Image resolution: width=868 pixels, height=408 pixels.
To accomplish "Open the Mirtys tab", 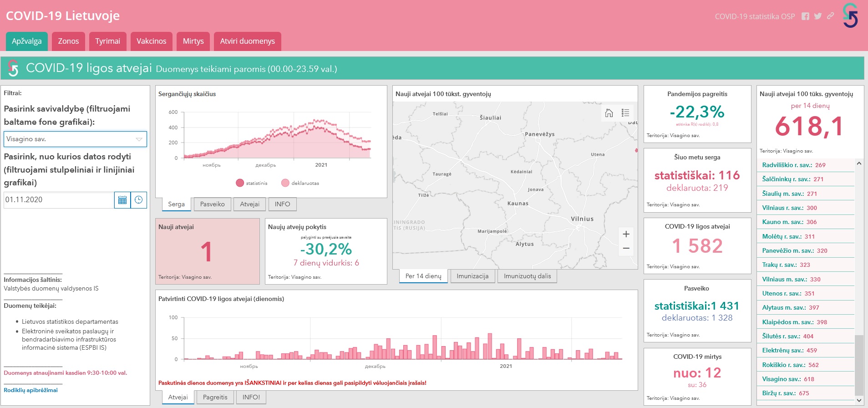I will [193, 41].
